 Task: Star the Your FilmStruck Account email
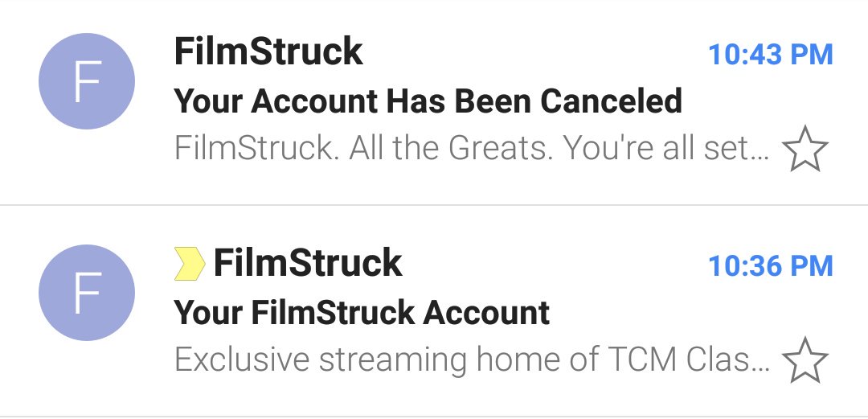click(x=805, y=360)
